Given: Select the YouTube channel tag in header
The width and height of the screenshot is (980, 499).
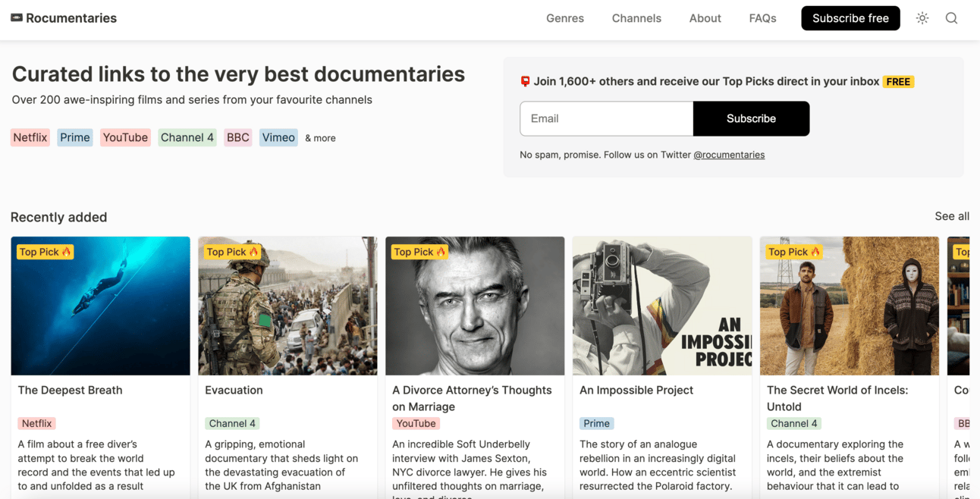Looking at the screenshot, I should [x=125, y=137].
